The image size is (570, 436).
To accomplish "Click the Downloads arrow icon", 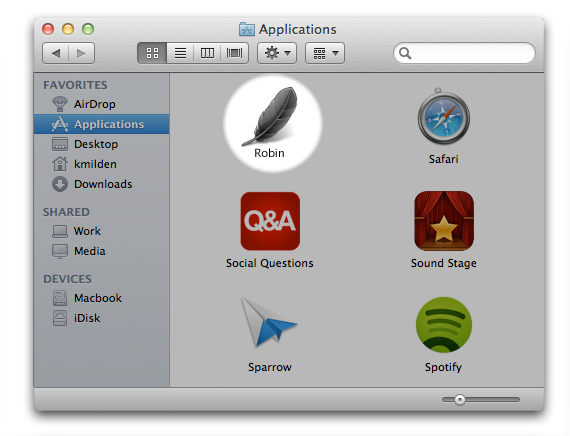I will pyautogui.click(x=60, y=184).
